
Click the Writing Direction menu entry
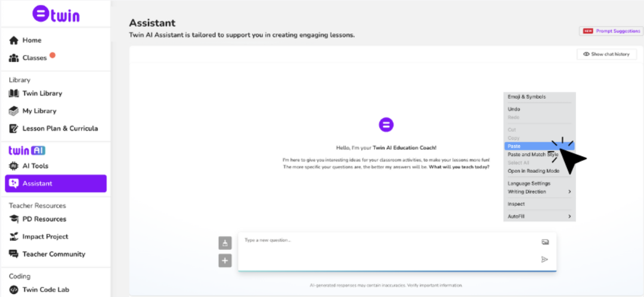click(539, 192)
